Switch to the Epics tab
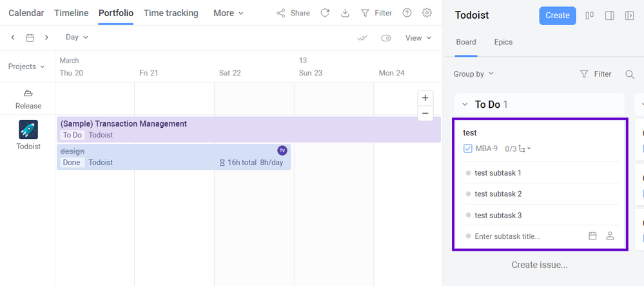 point(503,42)
